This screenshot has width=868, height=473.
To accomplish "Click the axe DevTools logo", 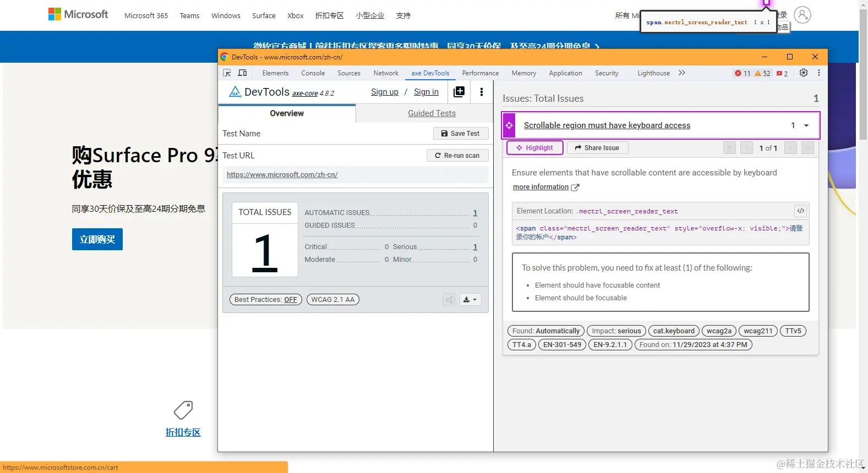I will pyautogui.click(x=235, y=92).
